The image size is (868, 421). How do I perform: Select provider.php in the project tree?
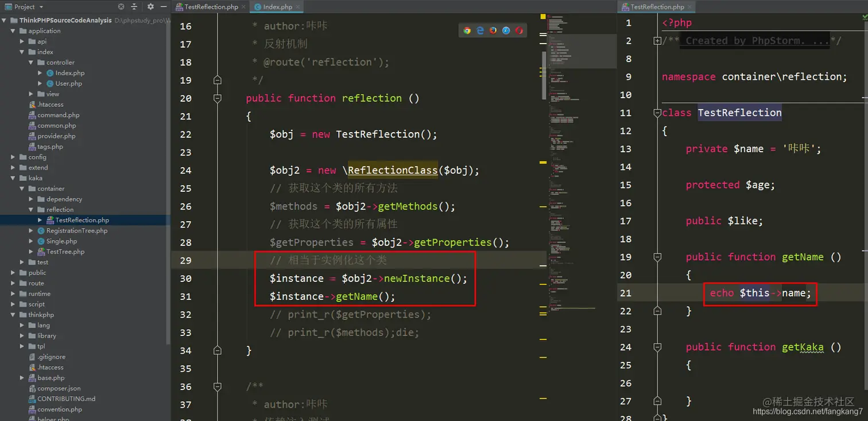coord(56,136)
